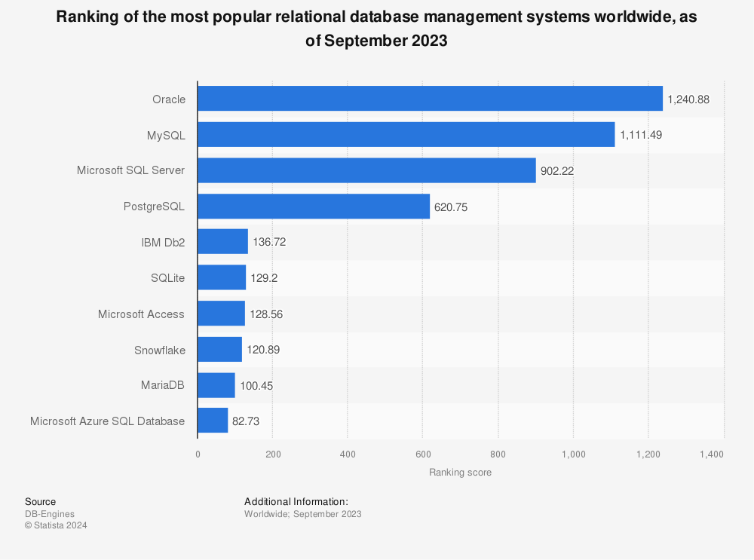Click the Oracle bar in the chart
This screenshot has height=560, width=754.
coord(431,99)
